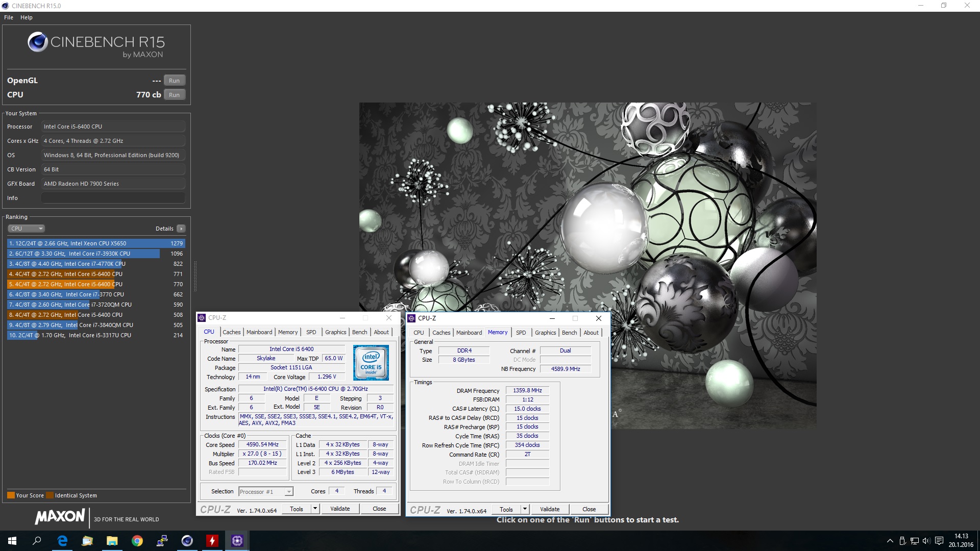The width and height of the screenshot is (980, 551).
Task: Select Core i7-3930K ranking row
Action: (x=96, y=254)
